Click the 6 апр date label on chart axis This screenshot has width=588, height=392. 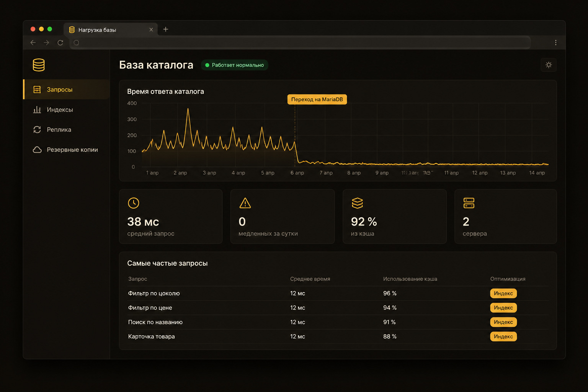[297, 173]
